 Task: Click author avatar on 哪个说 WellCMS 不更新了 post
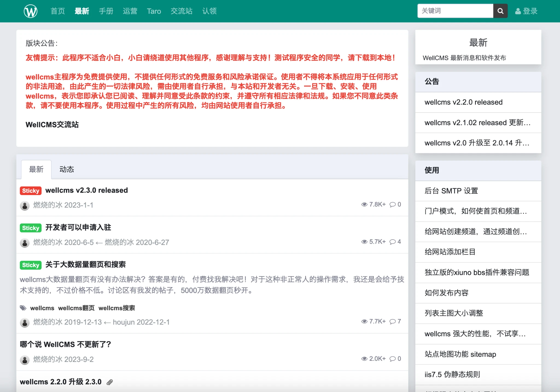pos(25,360)
